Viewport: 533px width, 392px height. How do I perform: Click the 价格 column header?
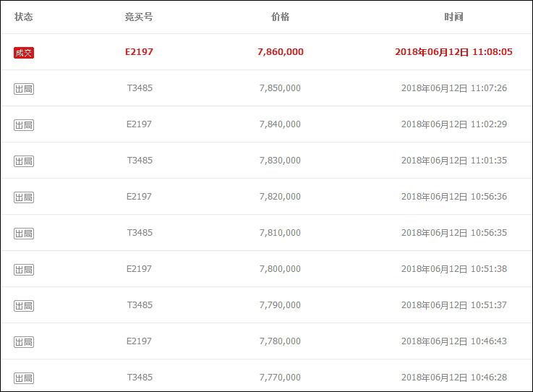[280, 17]
